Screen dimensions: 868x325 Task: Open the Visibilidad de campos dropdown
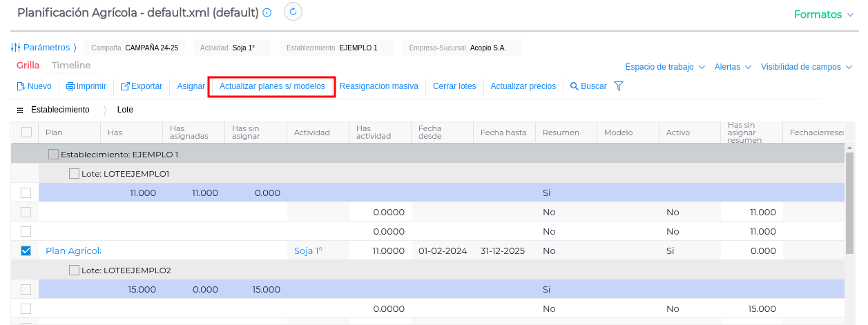pos(805,67)
